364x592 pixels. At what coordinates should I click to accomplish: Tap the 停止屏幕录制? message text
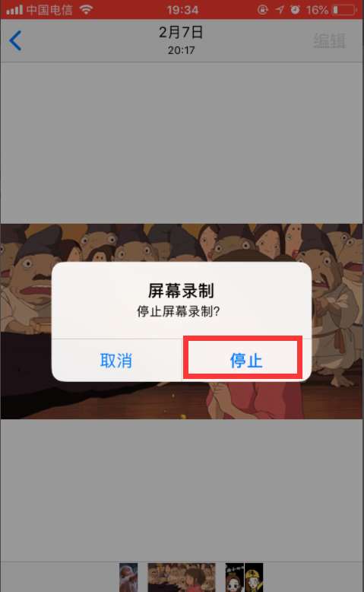point(179,311)
